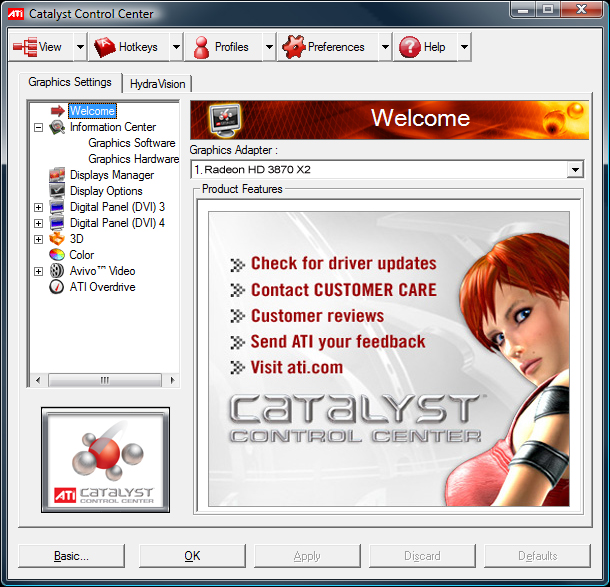Image resolution: width=610 pixels, height=587 pixels.
Task: Click Send ATI your feedback link
Action: [x=338, y=342]
